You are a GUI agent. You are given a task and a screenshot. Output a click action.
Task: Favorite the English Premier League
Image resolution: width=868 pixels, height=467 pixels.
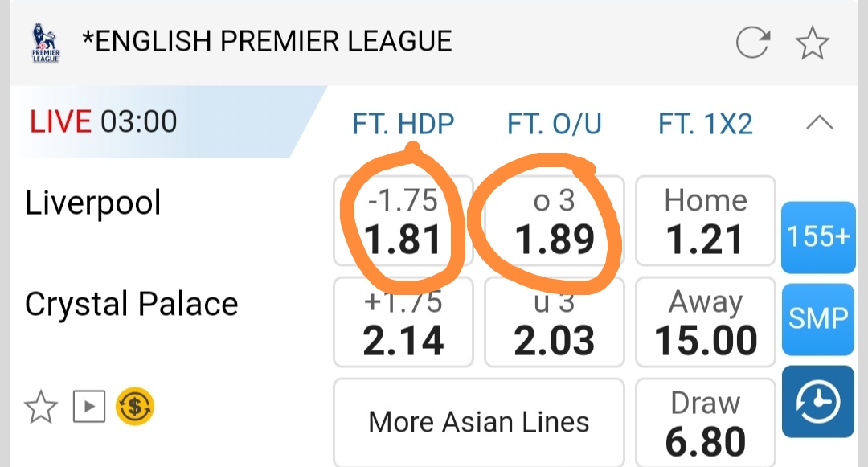pyautogui.click(x=812, y=43)
